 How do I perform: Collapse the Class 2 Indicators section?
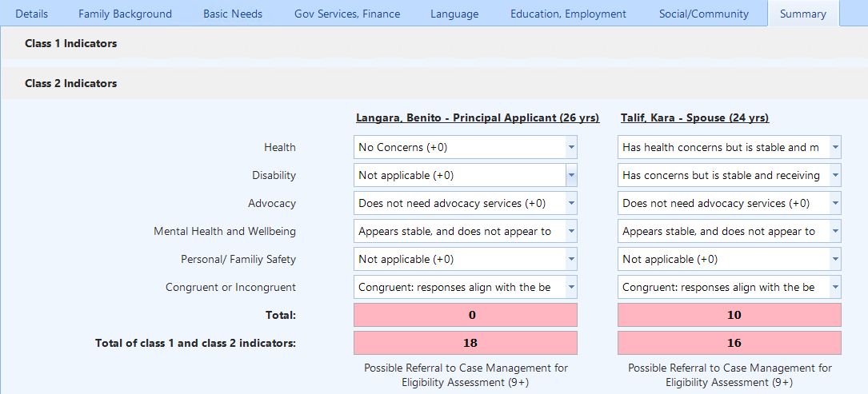click(71, 83)
